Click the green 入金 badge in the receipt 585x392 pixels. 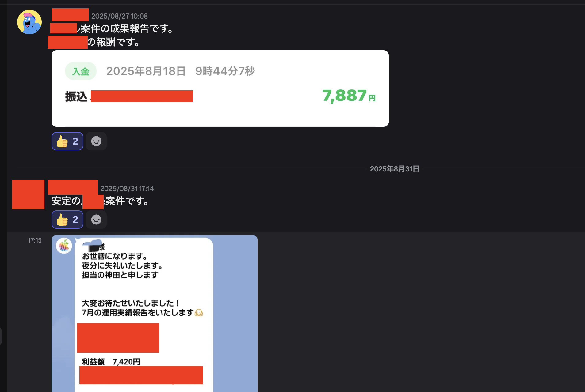[81, 71]
